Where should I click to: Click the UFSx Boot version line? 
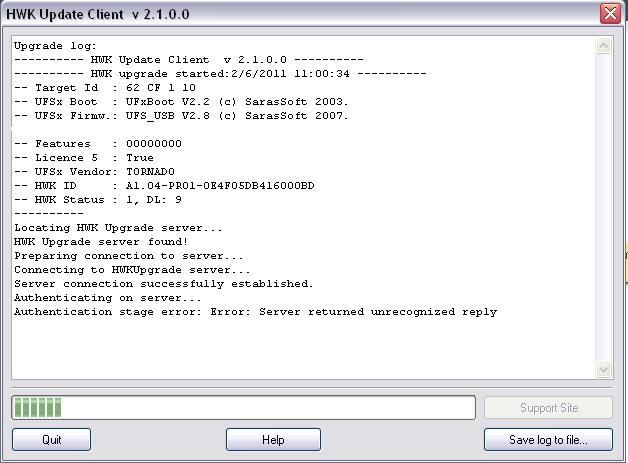(180, 102)
